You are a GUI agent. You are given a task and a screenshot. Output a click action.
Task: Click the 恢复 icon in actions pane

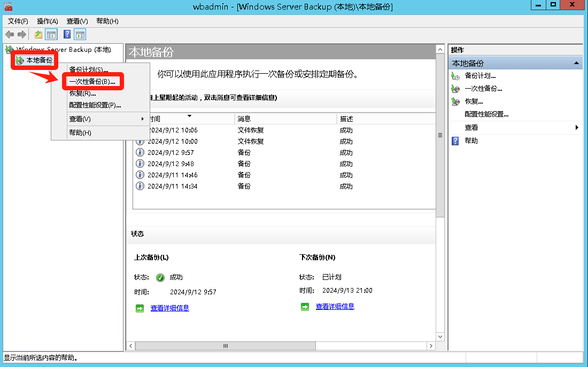tap(455, 101)
